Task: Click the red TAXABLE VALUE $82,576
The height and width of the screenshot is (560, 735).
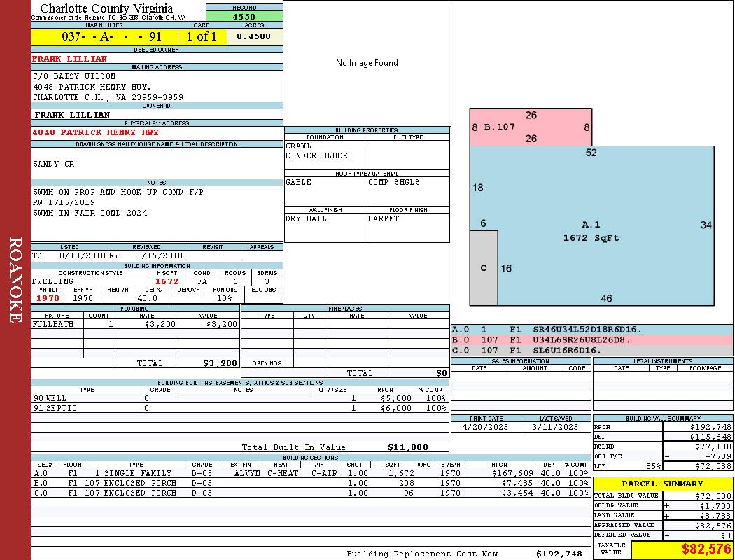Action: [x=706, y=549]
